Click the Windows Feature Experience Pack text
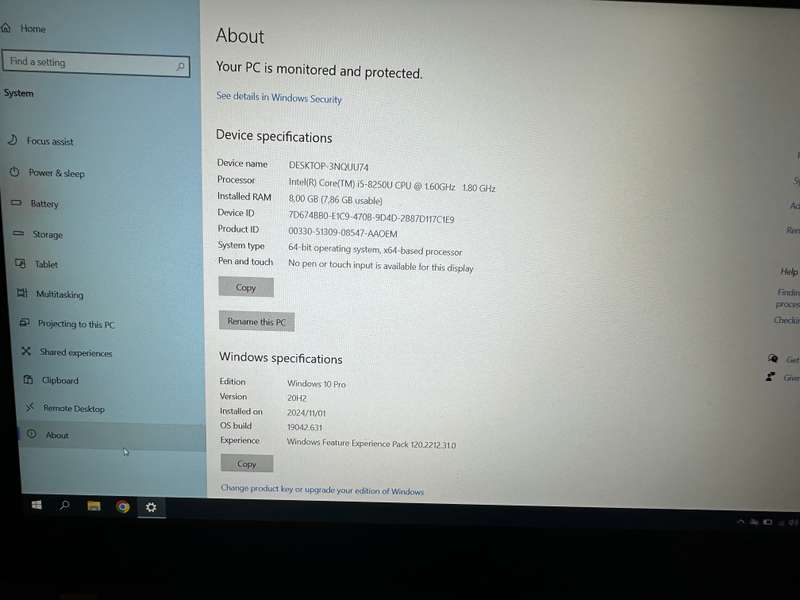This screenshot has height=600, width=800. (371, 443)
